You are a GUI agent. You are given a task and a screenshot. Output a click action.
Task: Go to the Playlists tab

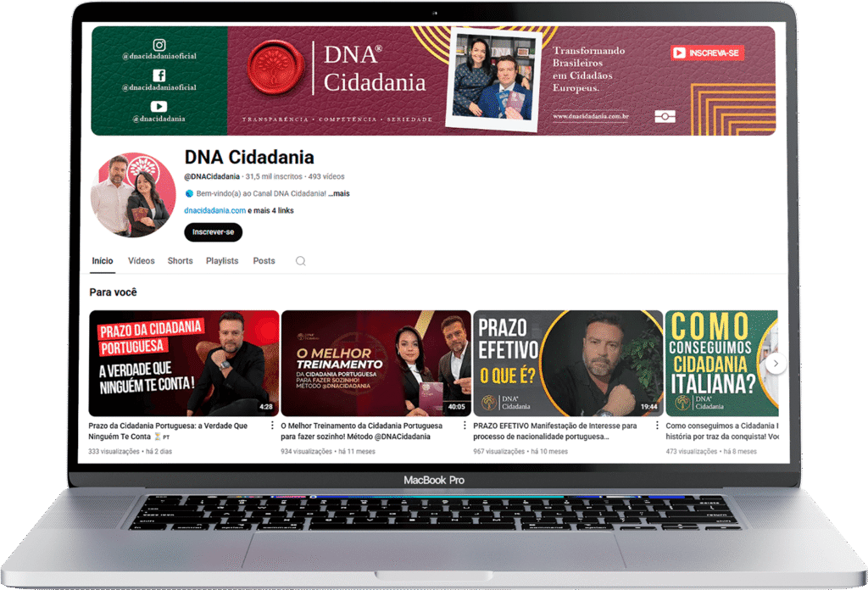click(x=222, y=261)
